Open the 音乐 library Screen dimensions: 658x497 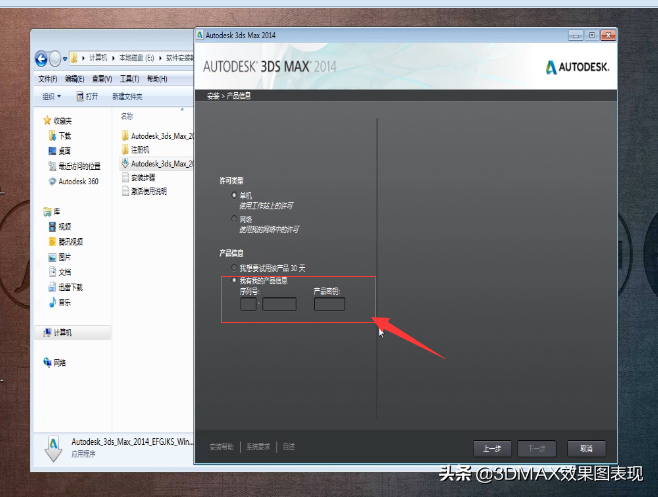60,302
